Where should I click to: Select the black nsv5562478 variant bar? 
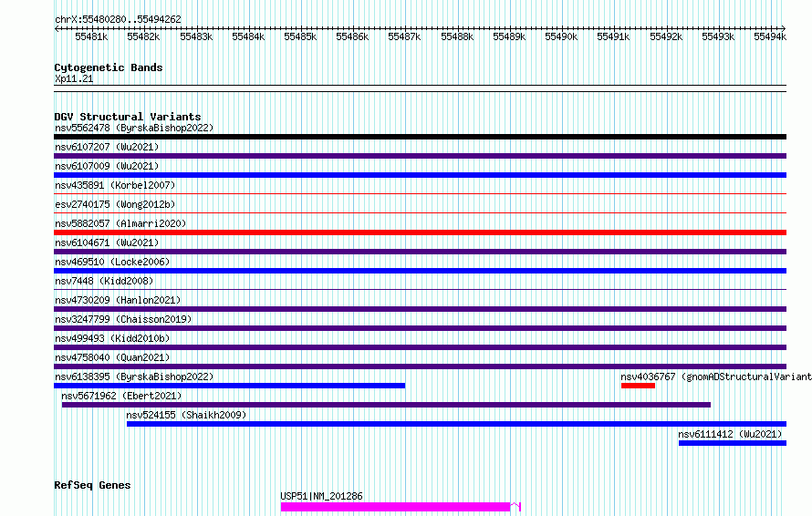click(420, 137)
